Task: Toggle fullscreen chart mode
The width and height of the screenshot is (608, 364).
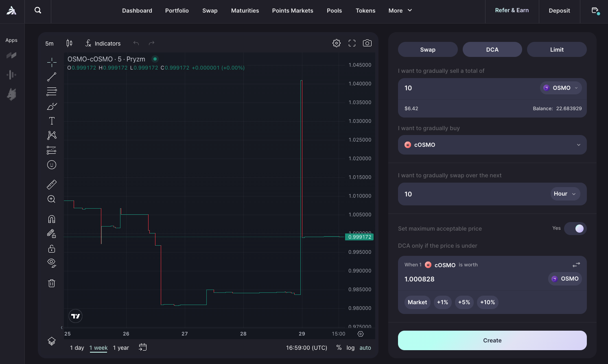Action: click(352, 43)
